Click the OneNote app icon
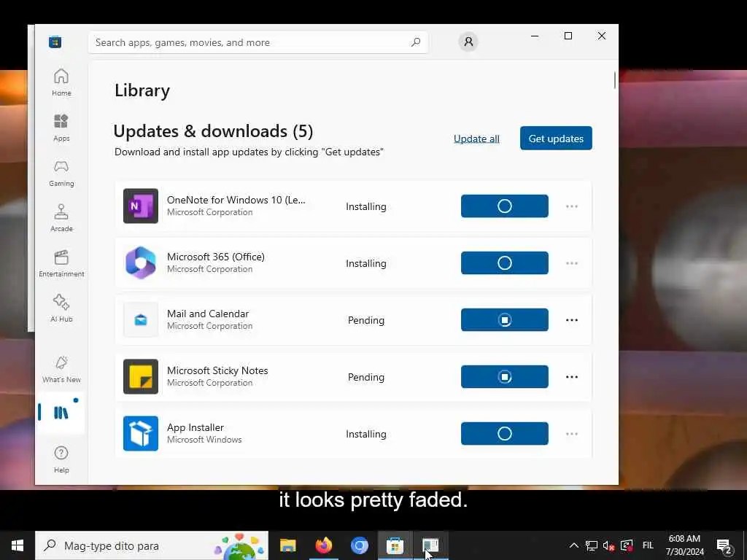 click(141, 206)
